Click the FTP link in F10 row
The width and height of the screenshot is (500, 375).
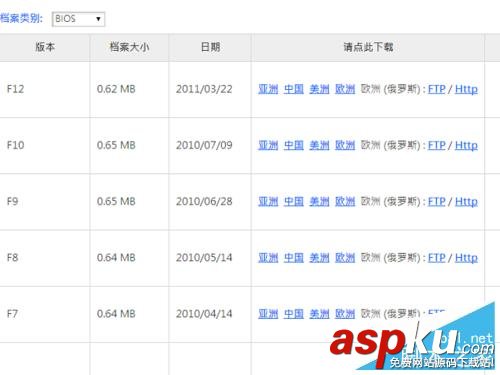(437, 145)
